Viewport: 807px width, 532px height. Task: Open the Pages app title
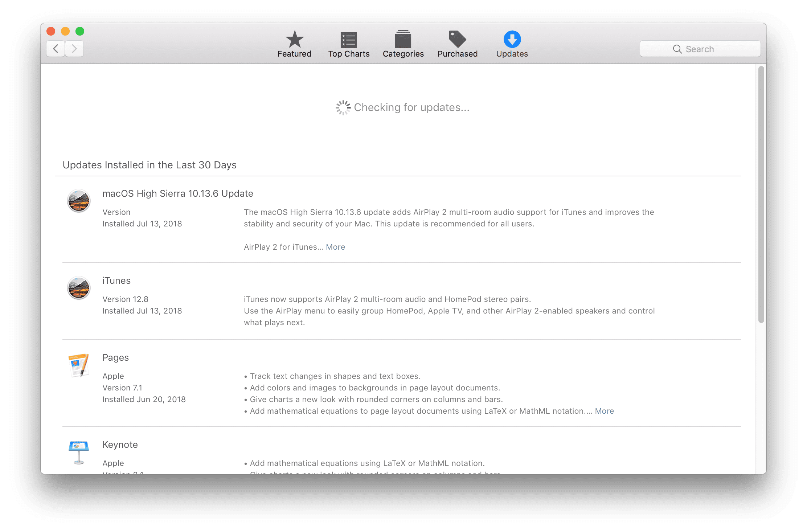[x=115, y=358]
